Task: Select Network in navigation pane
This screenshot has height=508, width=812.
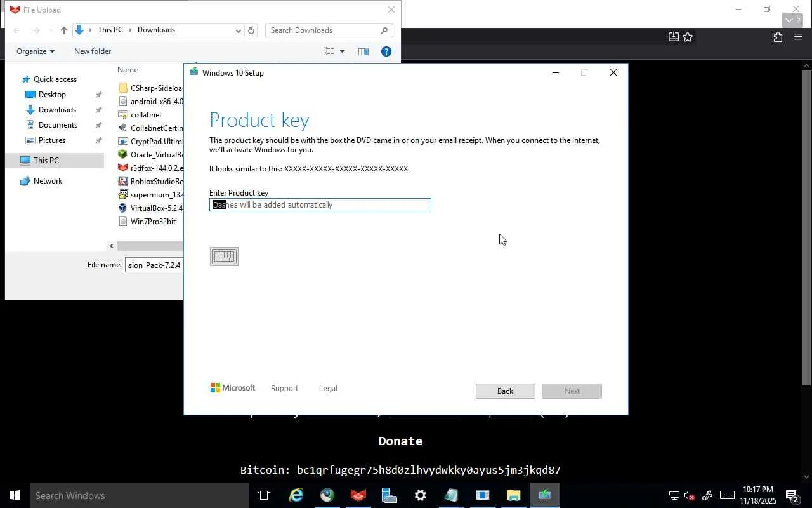Action: 48,181
